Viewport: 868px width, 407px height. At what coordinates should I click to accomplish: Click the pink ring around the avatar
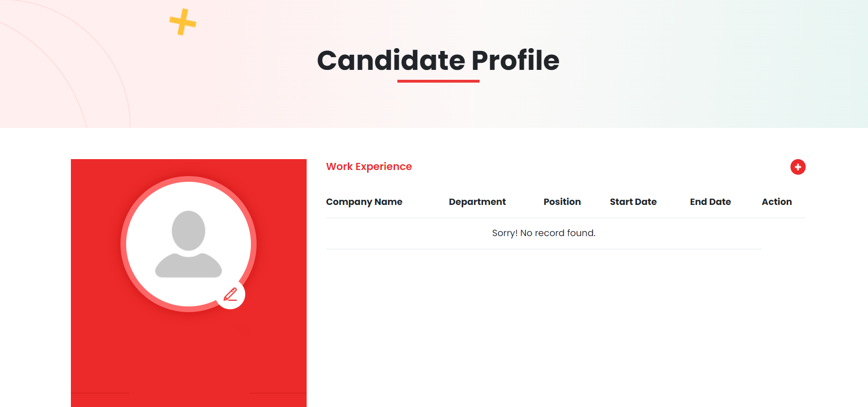(x=123, y=244)
